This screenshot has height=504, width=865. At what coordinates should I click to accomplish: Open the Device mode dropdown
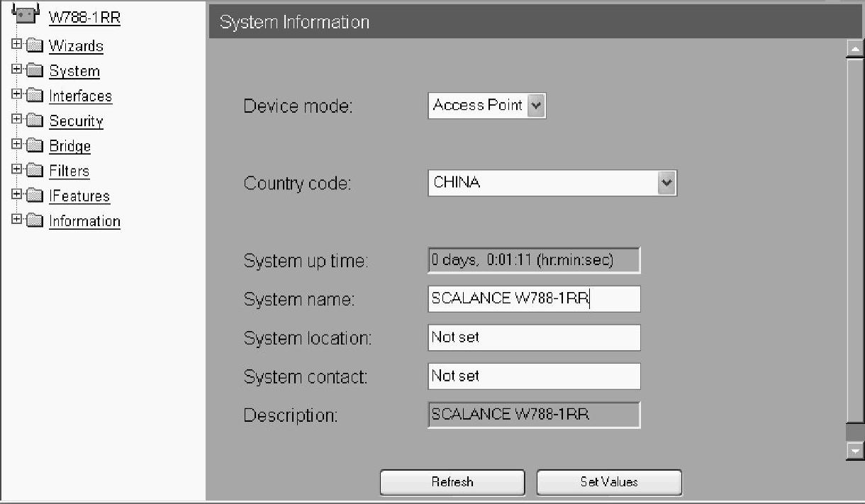tap(487, 106)
